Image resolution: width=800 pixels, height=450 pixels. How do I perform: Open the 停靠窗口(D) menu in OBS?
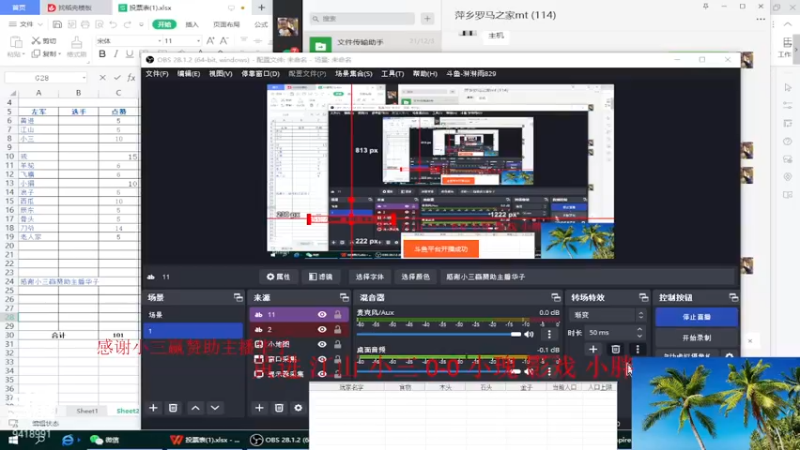click(260, 74)
